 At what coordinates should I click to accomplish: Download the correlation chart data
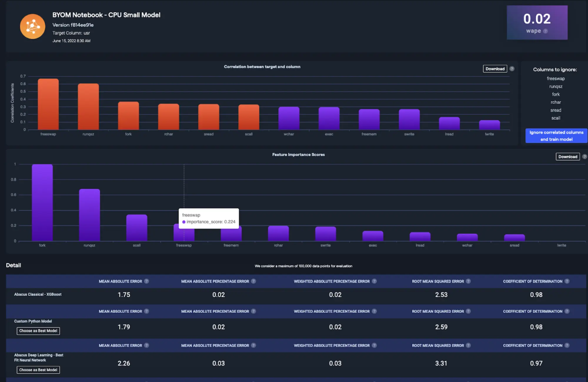tap(495, 69)
